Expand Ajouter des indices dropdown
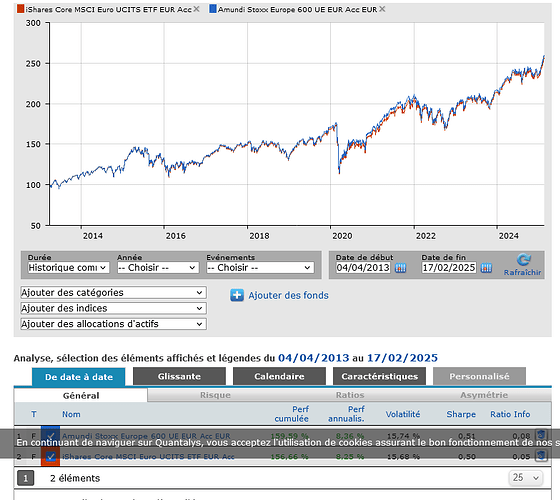 tap(113, 308)
